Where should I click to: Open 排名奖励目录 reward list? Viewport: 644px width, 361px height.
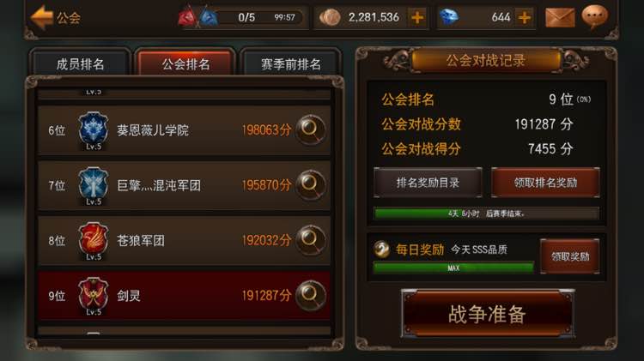[428, 183]
